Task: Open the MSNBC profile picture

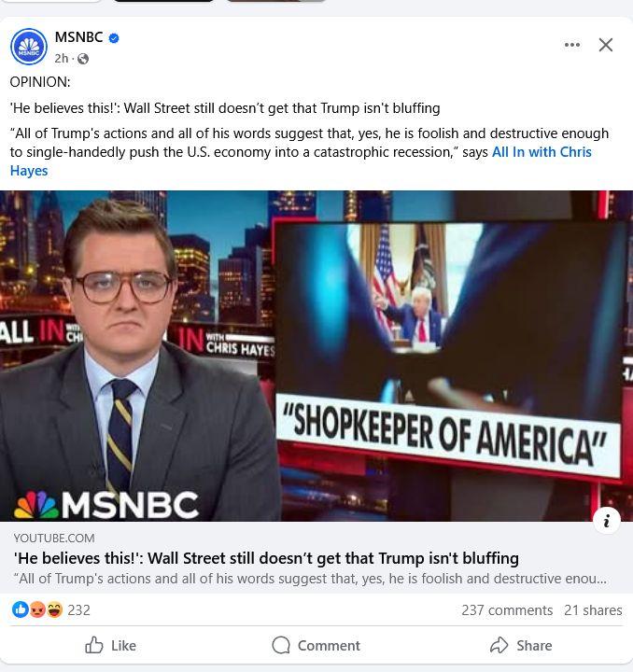Action: click(x=29, y=47)
